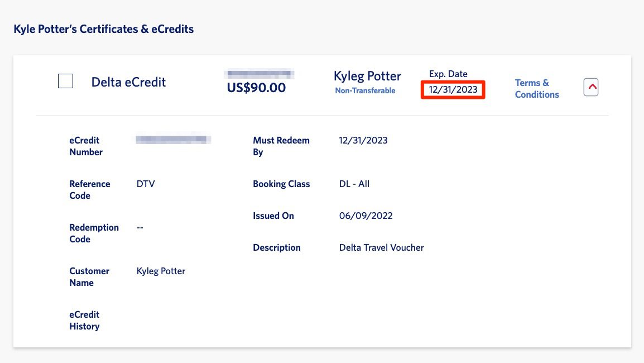Collapse the eCredit details using the chevron

click(x=591, y=87)
